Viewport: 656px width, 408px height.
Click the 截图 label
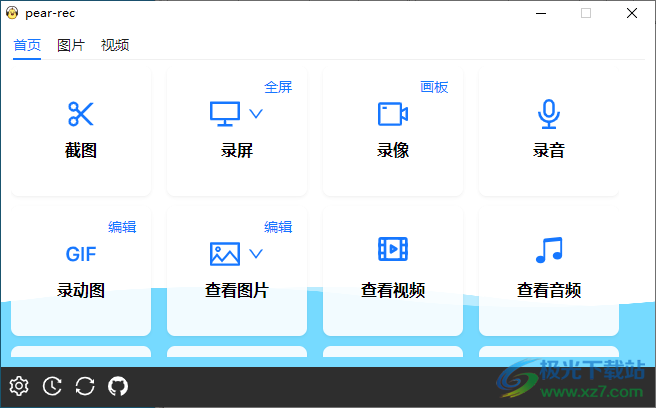point(81,150)
